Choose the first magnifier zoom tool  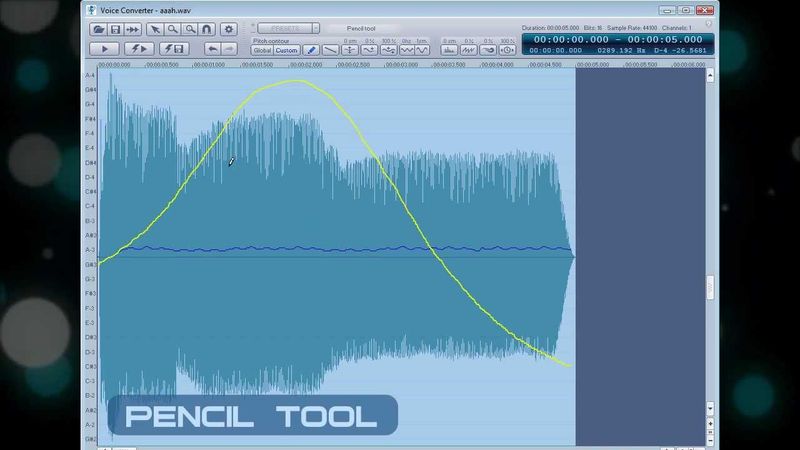click(x=172, y=29)
